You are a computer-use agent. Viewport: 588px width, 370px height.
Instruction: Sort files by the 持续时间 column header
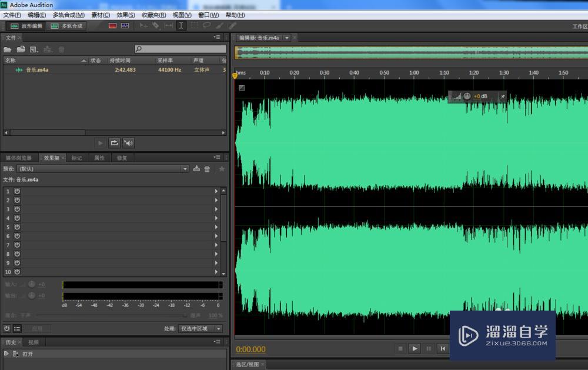pyautogui.click(x=120, y=61)
